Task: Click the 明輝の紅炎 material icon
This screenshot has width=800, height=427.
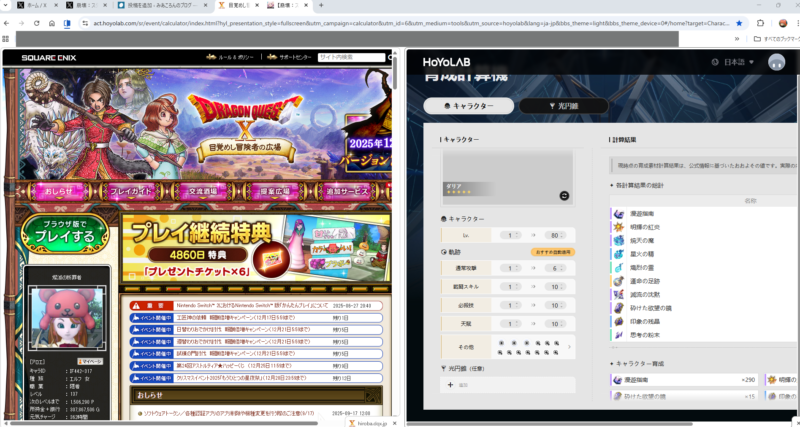Action: coord(618,227)
